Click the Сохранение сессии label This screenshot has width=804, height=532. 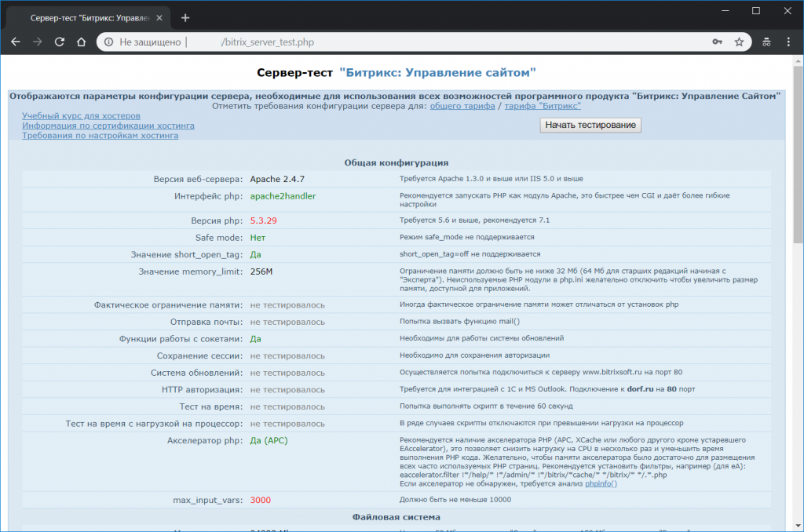click(200, 355)
